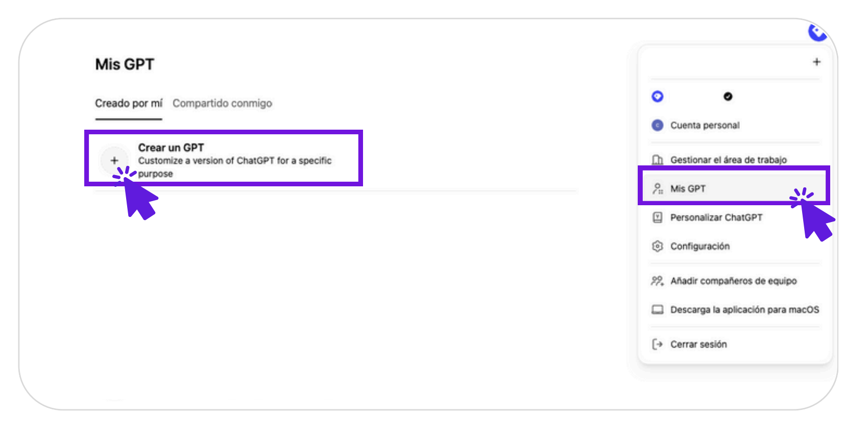Click the profile avatar in top corner
The height and width of the screenshot is (438, 868).
click(x=818, y=32)
